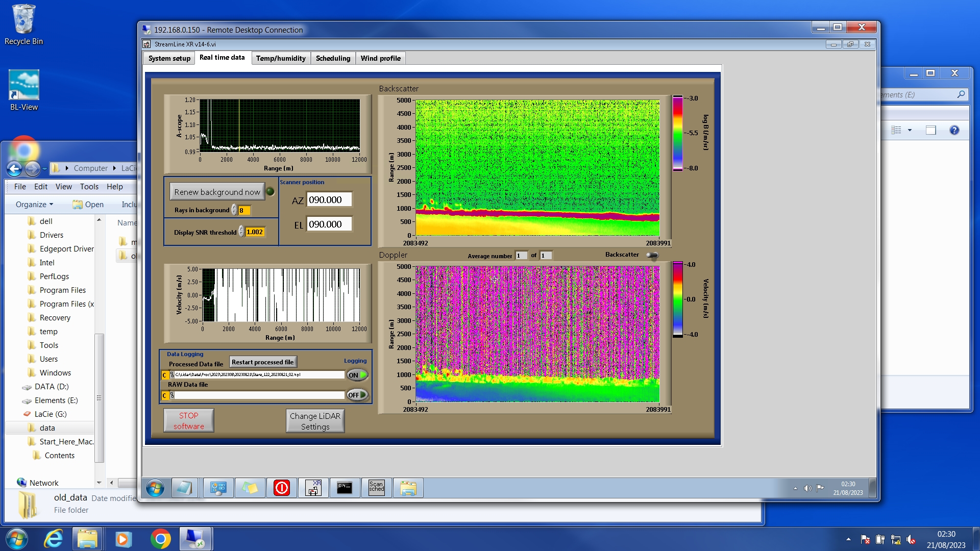This screenshot has height=551, width=980.
Task: Toggle the RAW Data file OFF switch
Action: pos(357,395)
